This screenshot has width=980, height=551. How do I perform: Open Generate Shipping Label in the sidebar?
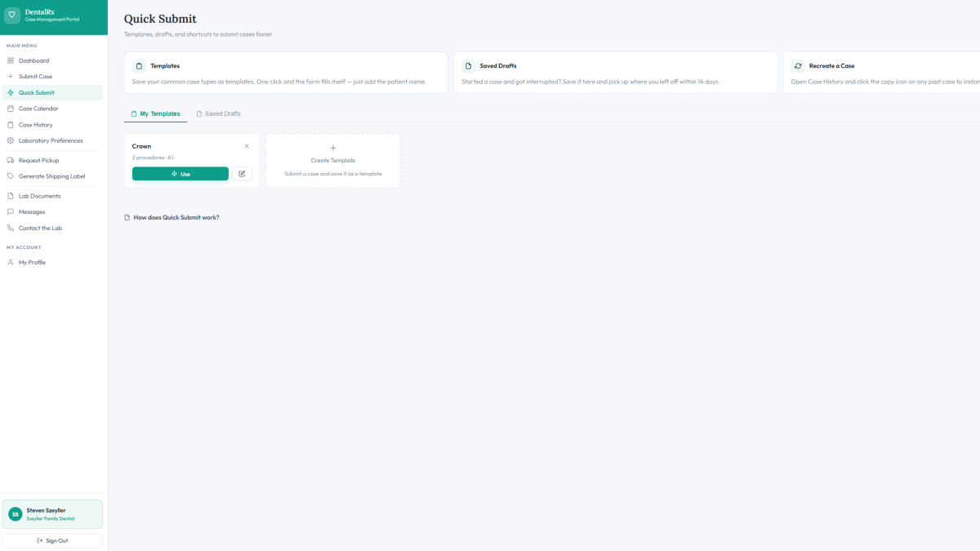[53, 176]
